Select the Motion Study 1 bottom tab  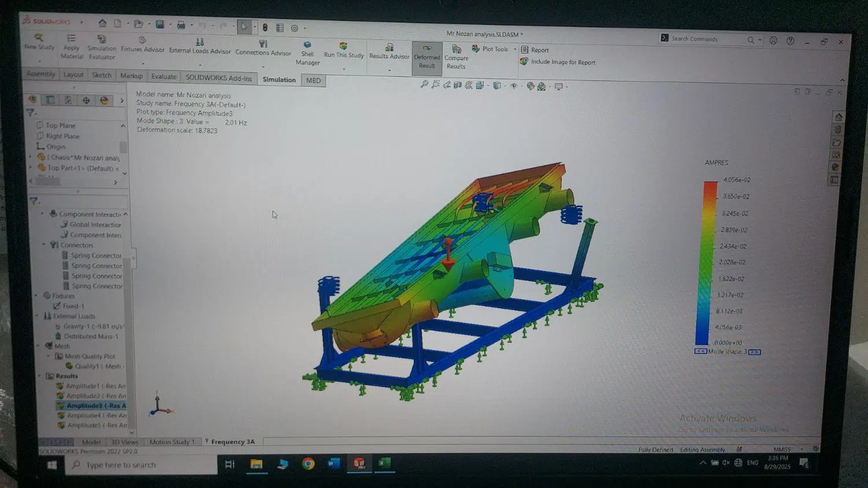tap(172, 442)
